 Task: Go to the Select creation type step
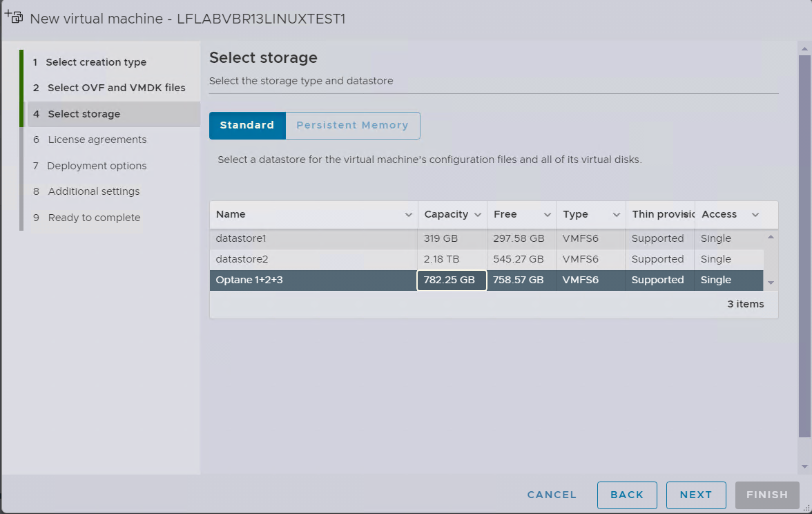(x=96, y=61)
